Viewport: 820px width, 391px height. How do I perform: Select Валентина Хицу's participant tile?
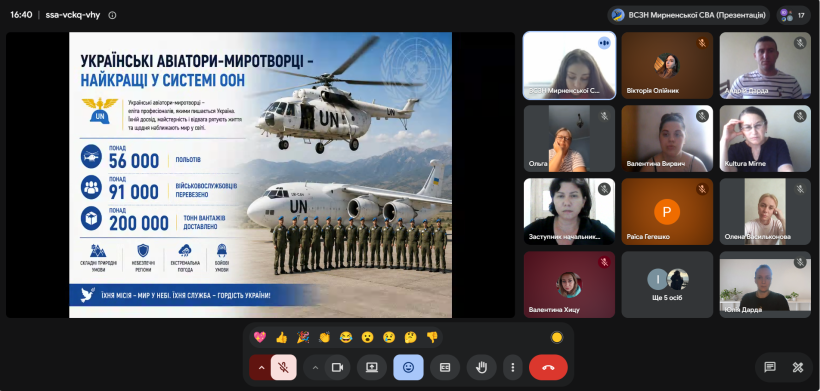point(570,284)
